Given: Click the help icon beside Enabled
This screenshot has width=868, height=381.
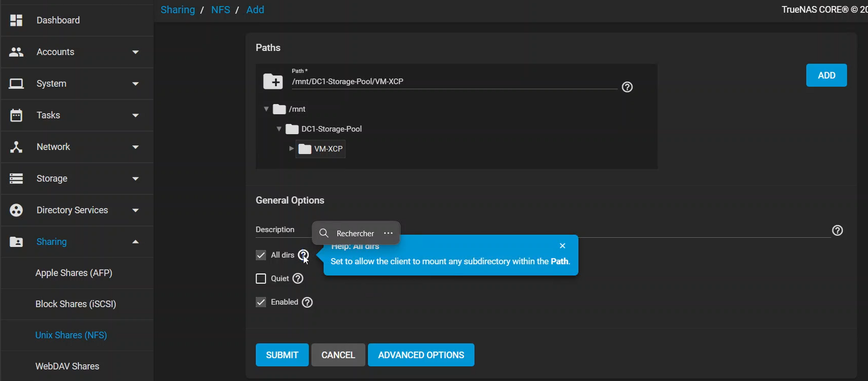Looking at the screenshot, I should click(x=307, y=302).
